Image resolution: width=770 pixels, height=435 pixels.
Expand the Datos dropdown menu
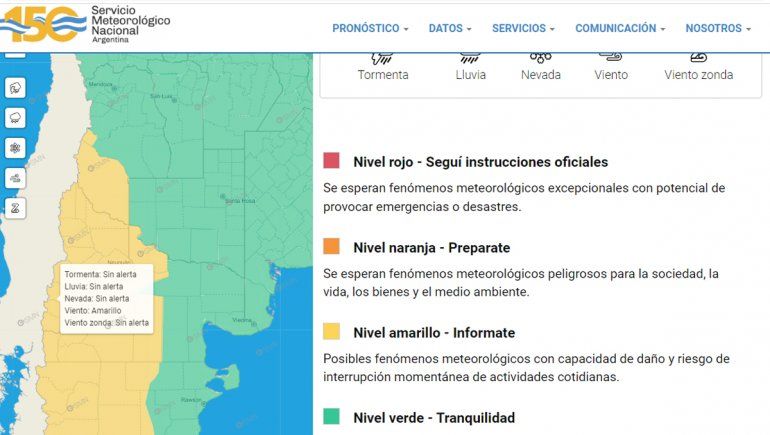(450, 29)
